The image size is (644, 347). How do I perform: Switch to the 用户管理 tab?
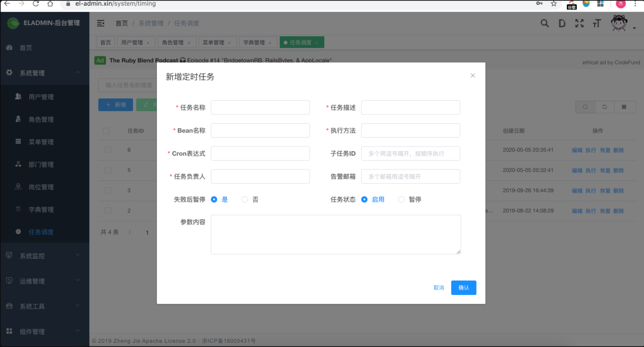133,42
